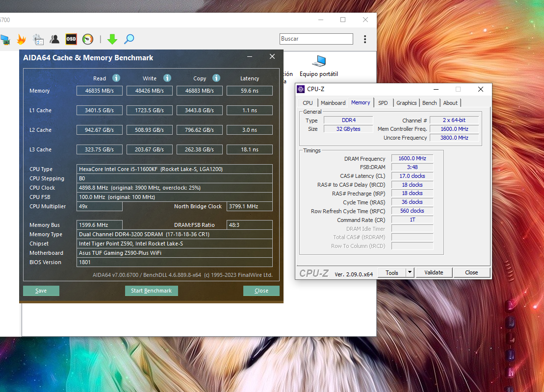Switch to the Mainboard tab in CPU-Z

tap(333, 103)
